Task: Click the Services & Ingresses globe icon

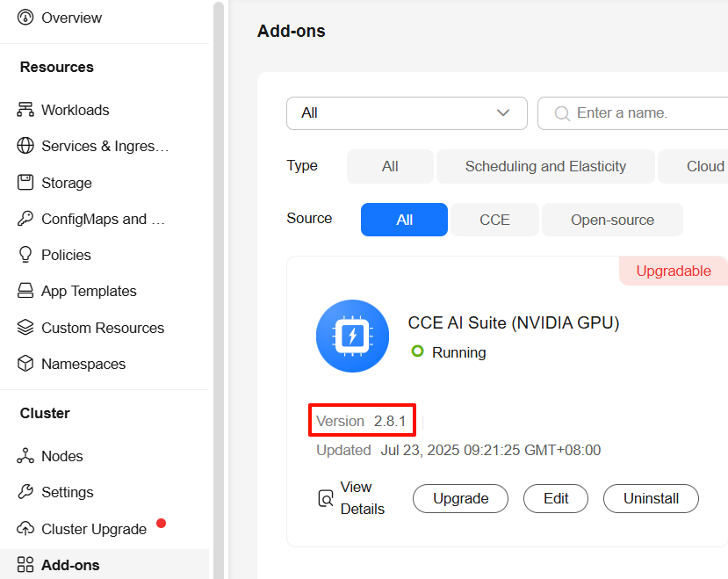Action: 25,146
